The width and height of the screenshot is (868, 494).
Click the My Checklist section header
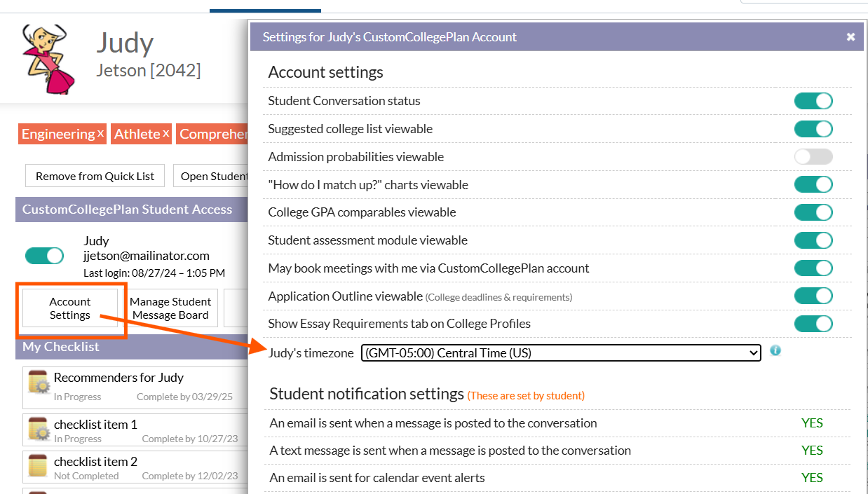(x=132, y=347)
